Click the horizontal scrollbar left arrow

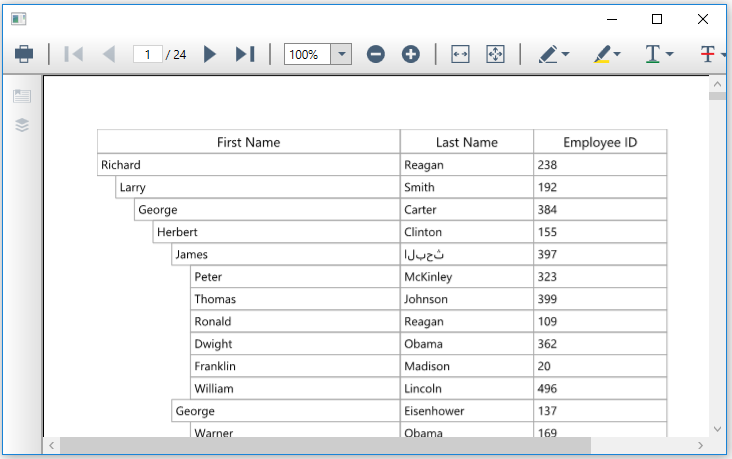click(51, 445)
